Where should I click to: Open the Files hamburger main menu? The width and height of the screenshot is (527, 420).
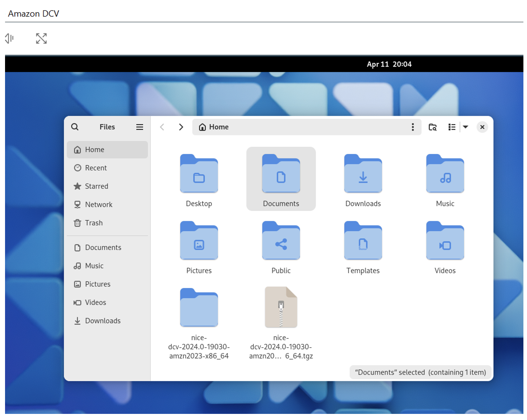click(140, 127)
